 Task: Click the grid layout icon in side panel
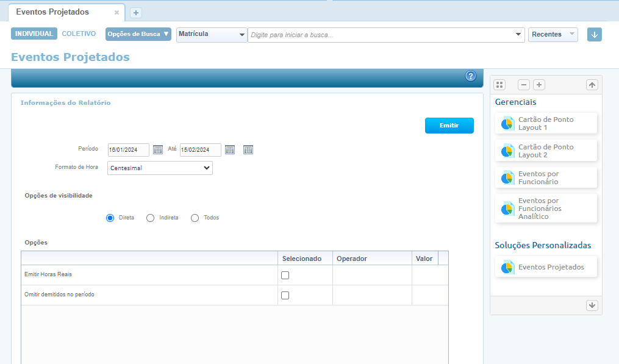499,85
